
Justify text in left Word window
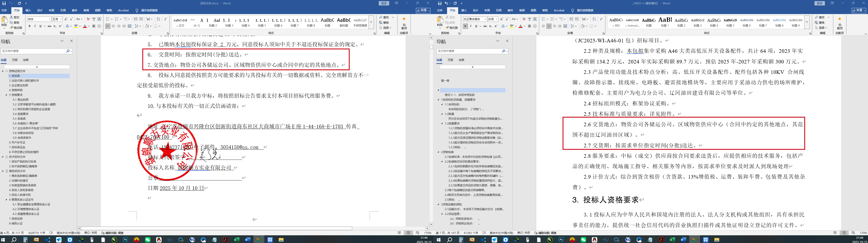pyautogui.click(x=124, y=26)
